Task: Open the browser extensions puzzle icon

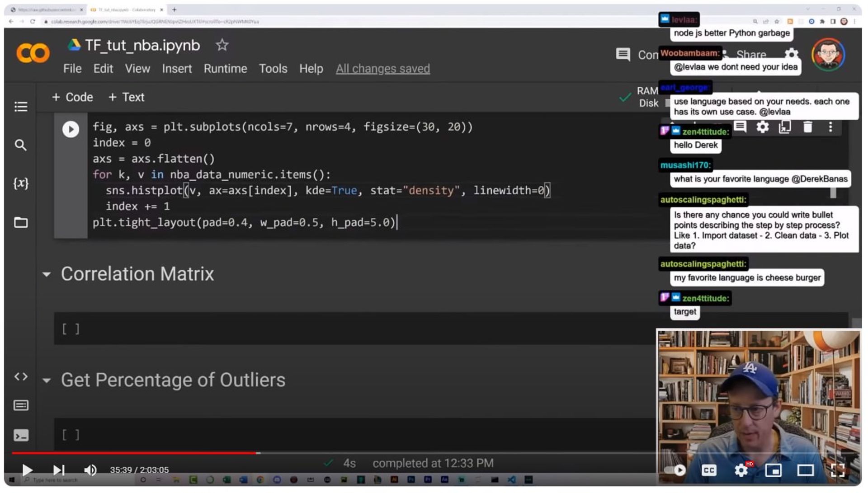Action: coord(822,21)
